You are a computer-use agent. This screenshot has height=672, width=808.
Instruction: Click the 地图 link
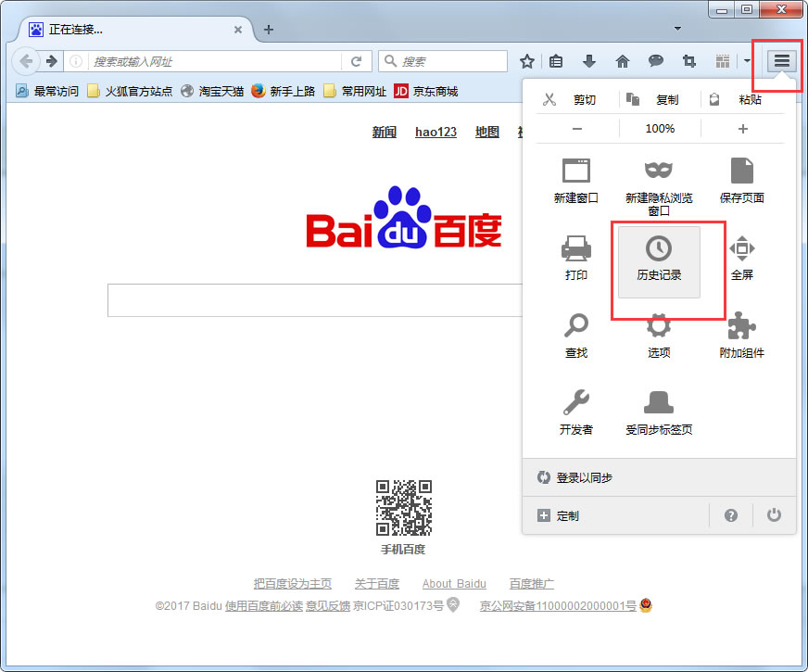(487, 132)
